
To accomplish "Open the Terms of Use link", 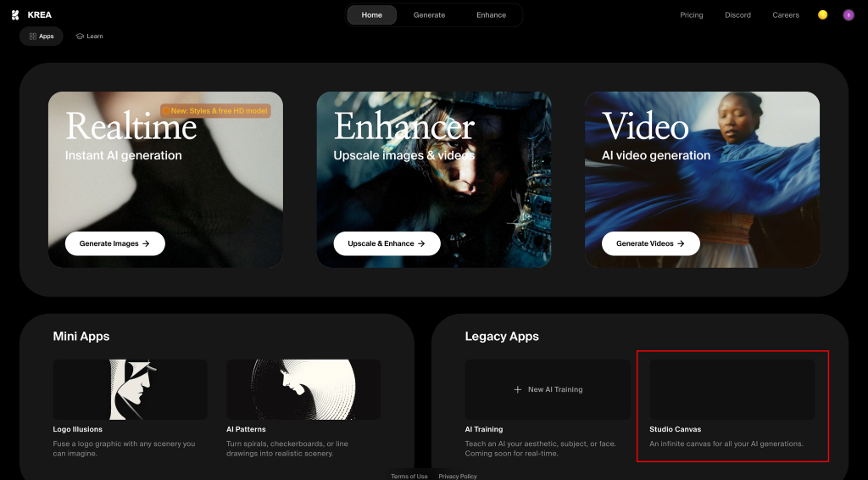I will (409, 476).
